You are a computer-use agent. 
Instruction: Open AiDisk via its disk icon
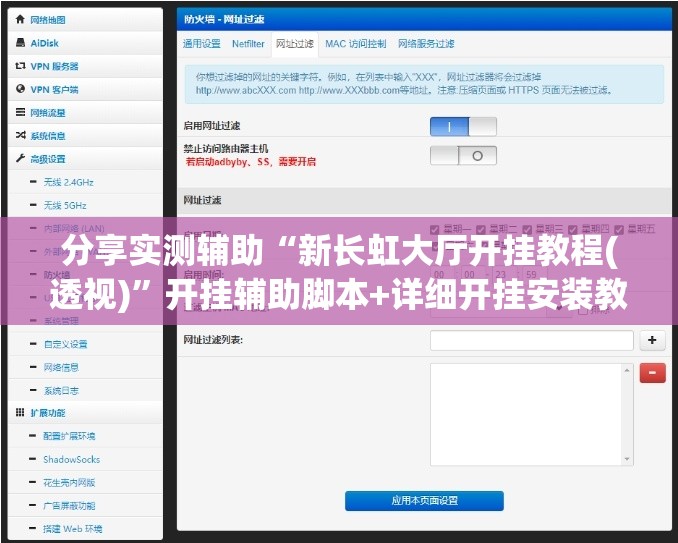(20, 42)
